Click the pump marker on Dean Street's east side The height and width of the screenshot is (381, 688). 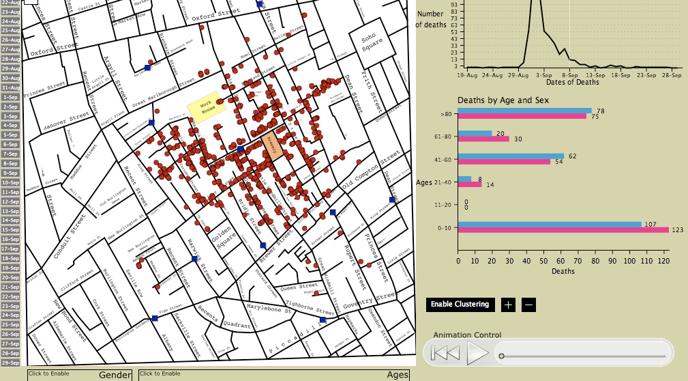[392, 200]
